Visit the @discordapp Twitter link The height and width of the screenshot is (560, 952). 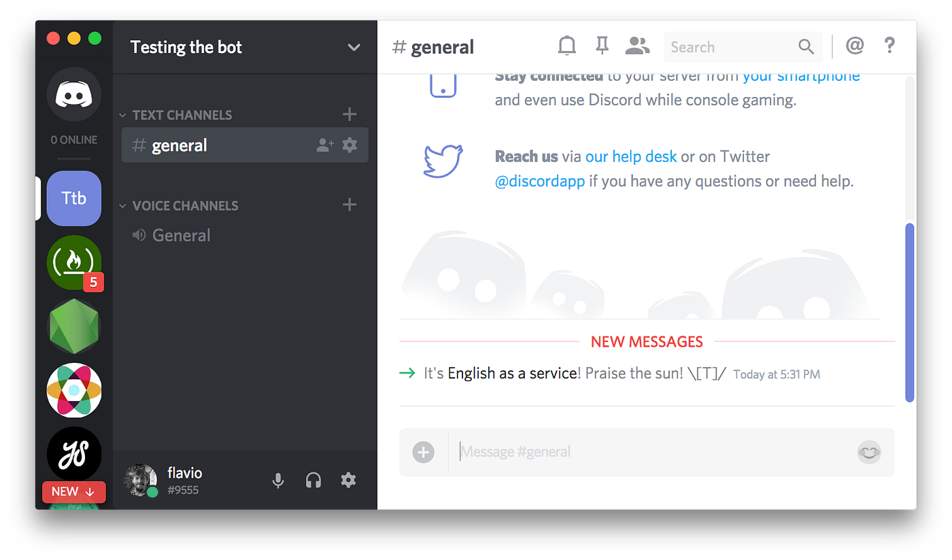click(x=541, y=181)
